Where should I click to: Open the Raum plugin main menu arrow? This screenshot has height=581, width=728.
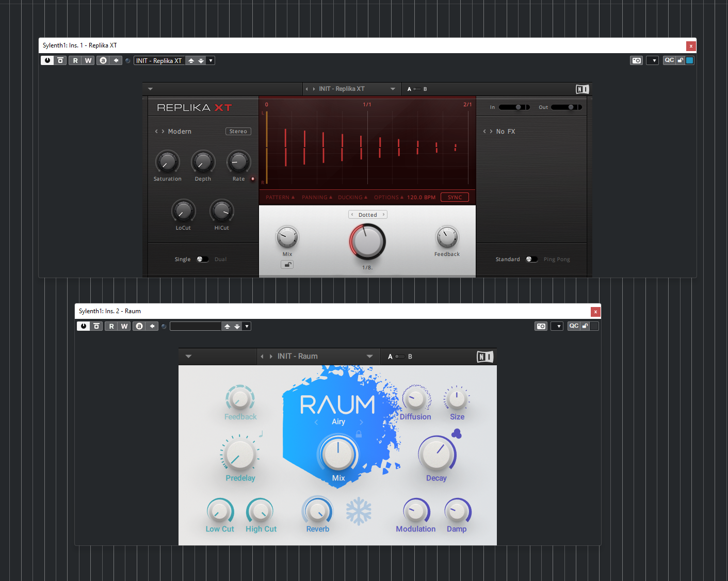[x=188, y=356]
